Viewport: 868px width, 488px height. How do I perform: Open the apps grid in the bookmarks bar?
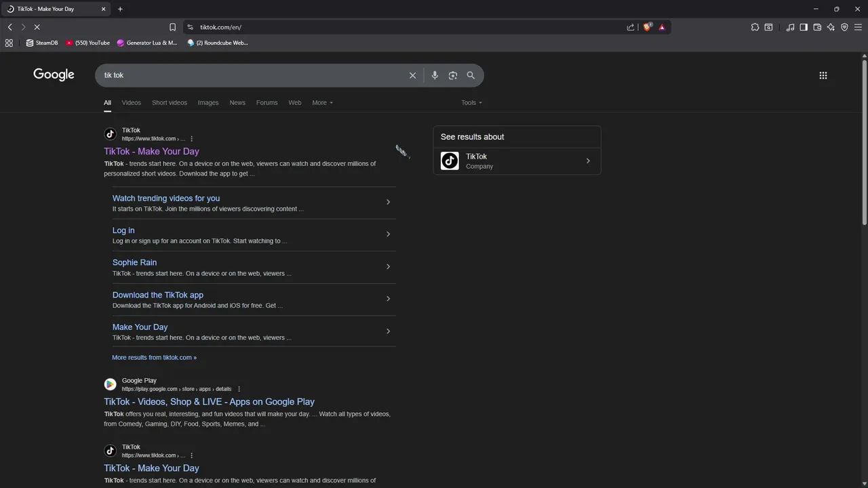click(9, 43)
